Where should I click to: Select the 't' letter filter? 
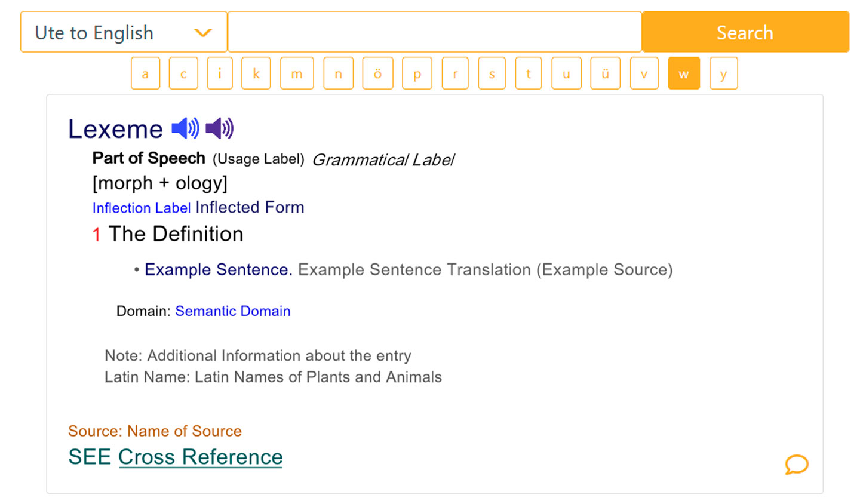(x=528, y=73)
